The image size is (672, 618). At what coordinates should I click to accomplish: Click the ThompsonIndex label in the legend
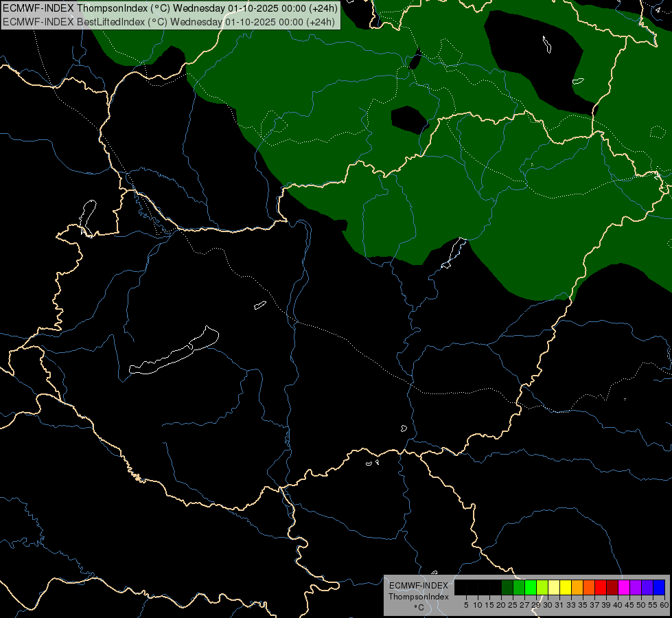[419, 597]
